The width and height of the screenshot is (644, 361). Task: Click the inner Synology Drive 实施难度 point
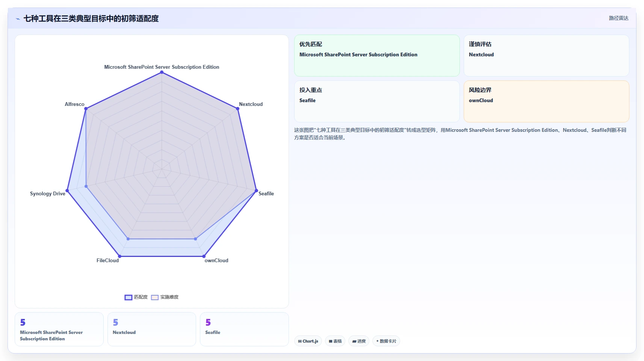[86, 186]
